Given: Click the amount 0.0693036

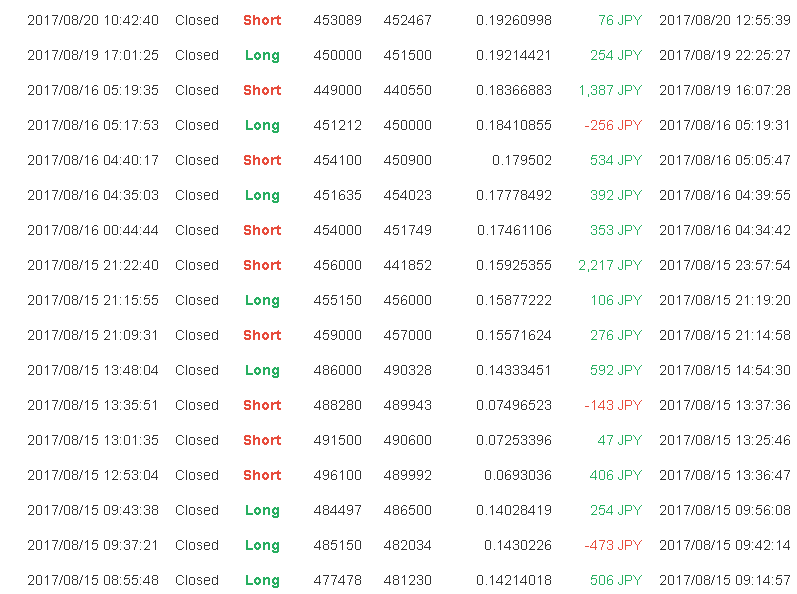Looking at the screenshot, I should pyautogui.click(x=518, y=476).
